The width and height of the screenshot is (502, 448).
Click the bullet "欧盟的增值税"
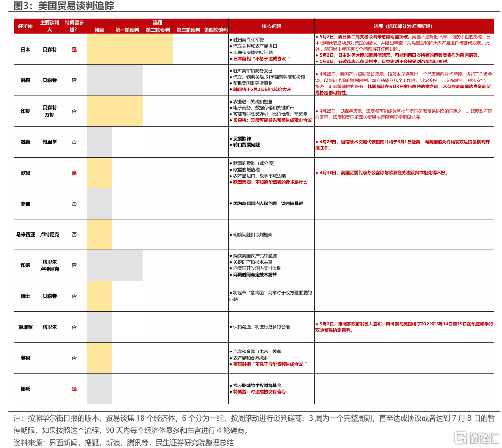(244, 170)
